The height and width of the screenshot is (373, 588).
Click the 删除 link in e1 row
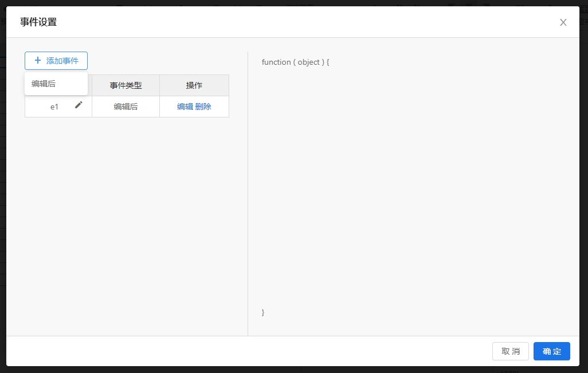[203, 107]
